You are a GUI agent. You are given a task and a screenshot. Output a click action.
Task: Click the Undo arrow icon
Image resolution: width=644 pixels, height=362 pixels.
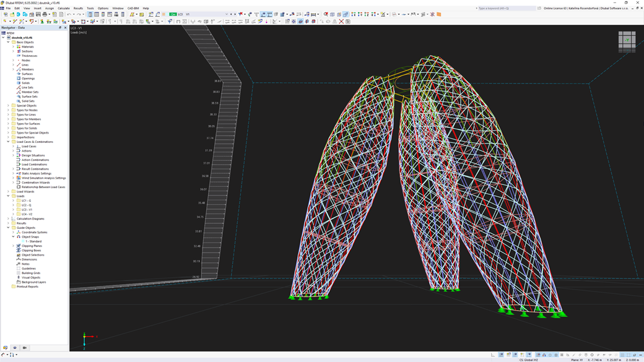(x=70, y=13)
